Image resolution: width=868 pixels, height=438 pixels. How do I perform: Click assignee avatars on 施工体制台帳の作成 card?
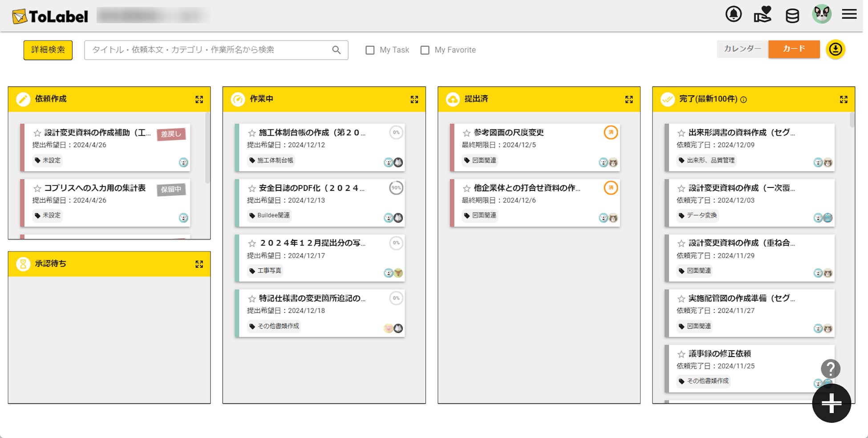click(393, 162)
